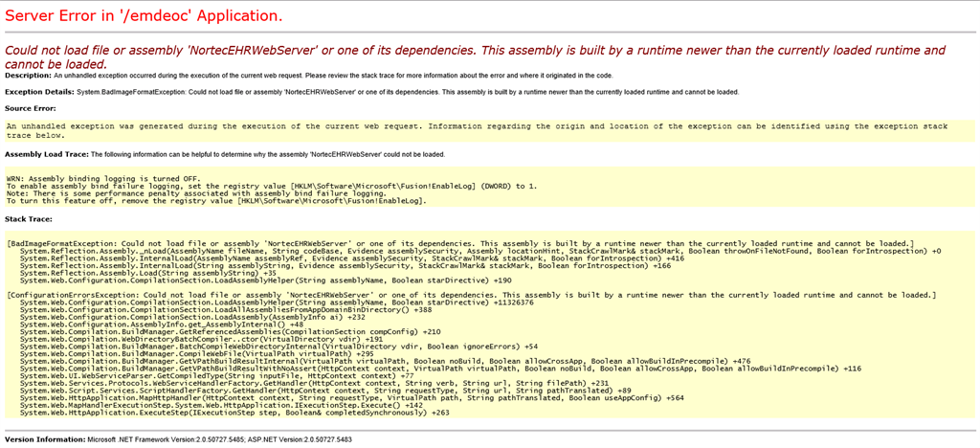This screenshot has height=448, width=980.
Task: Click the "To enable assembly bind failure logging" line
Action: pyautogui.click(x=271, y=187)
